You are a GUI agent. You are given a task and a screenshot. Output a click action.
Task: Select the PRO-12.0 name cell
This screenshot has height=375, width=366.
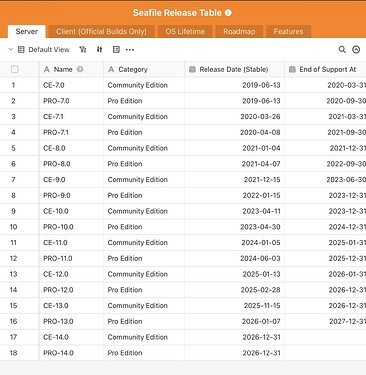coord(71,290)
